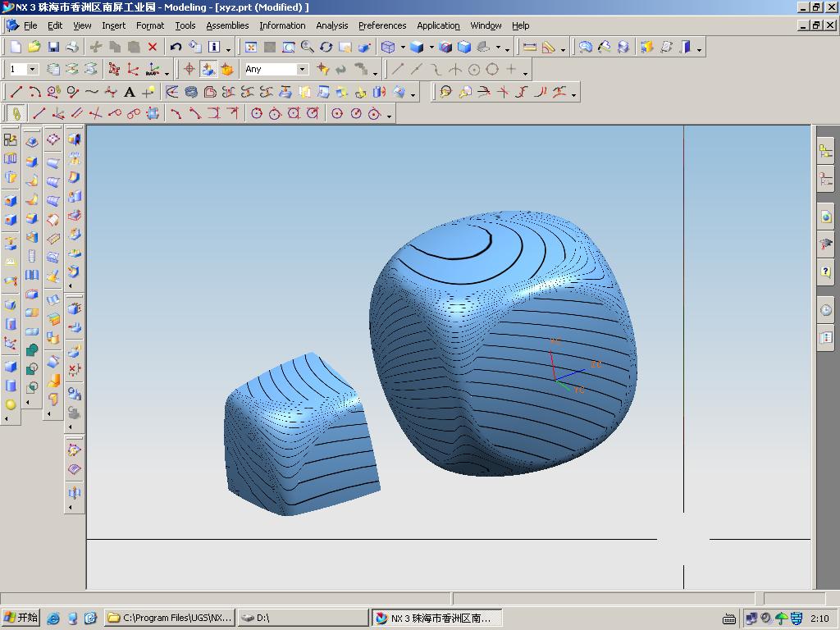The image size is (840, 630).
Task: Select the Text 'A' curve tool
Action: click(x=130, y=92)
